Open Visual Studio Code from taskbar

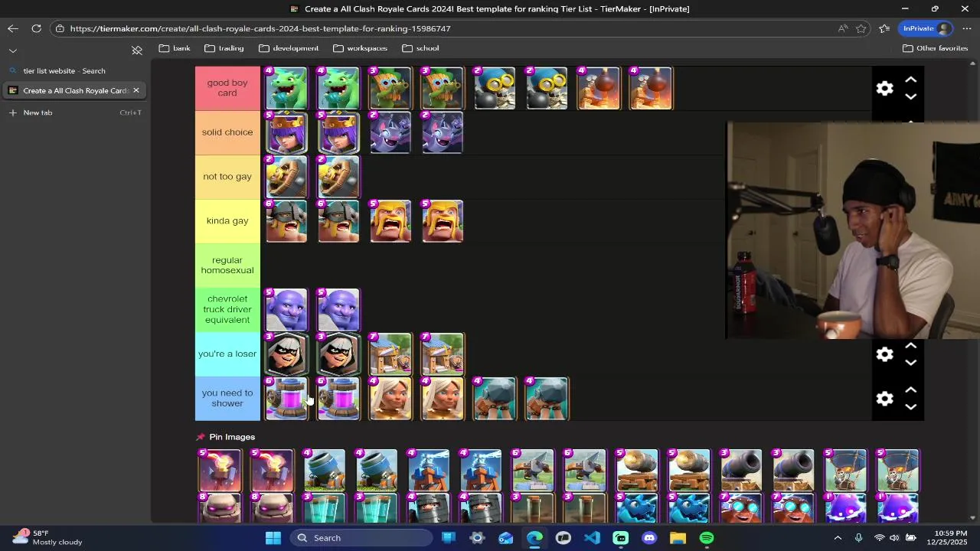pyautogui.click(x=592, y=538)
